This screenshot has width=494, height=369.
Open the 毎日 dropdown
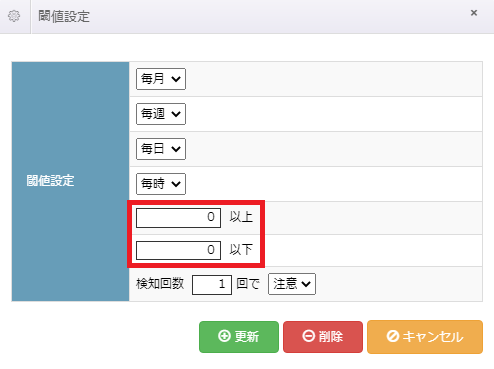pos(161,149)
